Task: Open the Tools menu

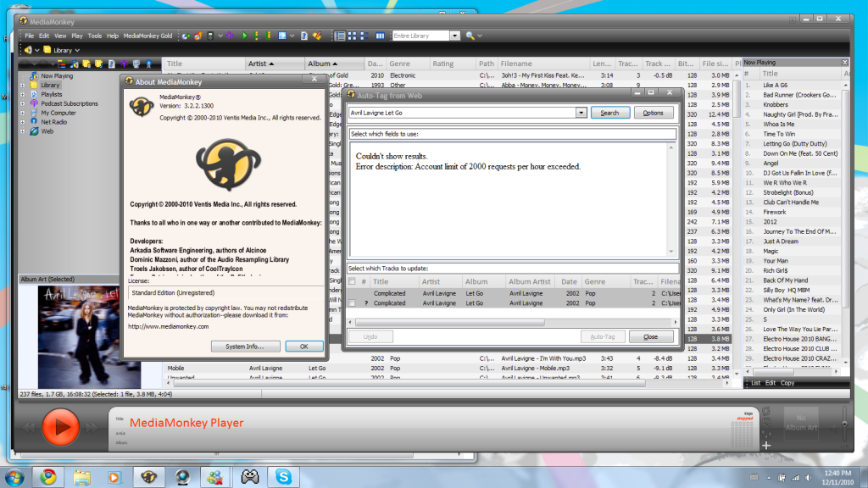Action: tap(95, 36)
